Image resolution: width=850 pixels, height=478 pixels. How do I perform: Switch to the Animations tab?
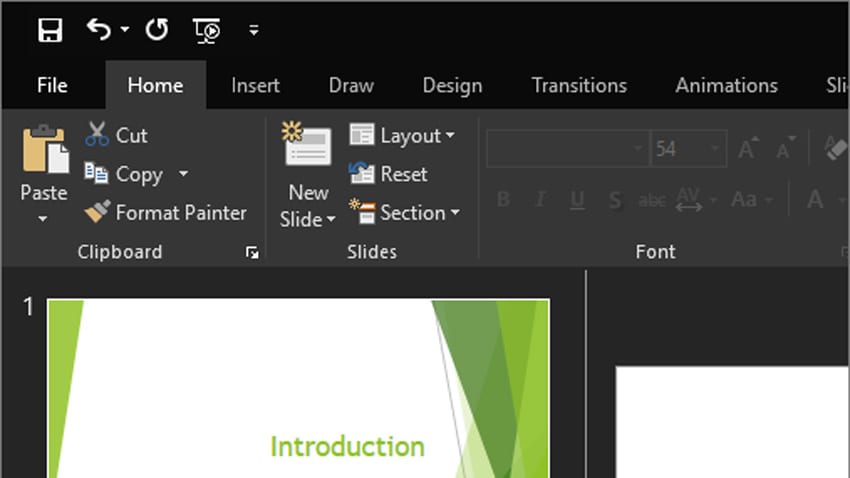pyautogui.click(x=726, y=86)
